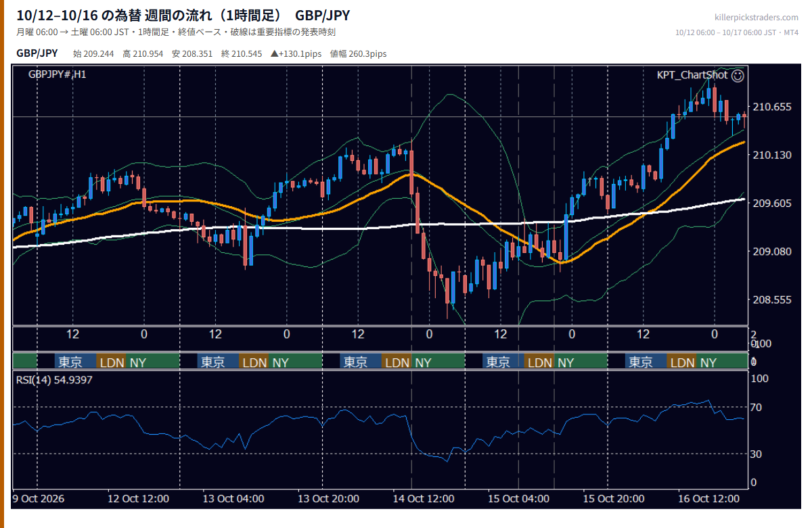Screen dimensions: 812x528
Task: Select the GBPJPY#,H1 chart symbol label
Action: point(57,74)
